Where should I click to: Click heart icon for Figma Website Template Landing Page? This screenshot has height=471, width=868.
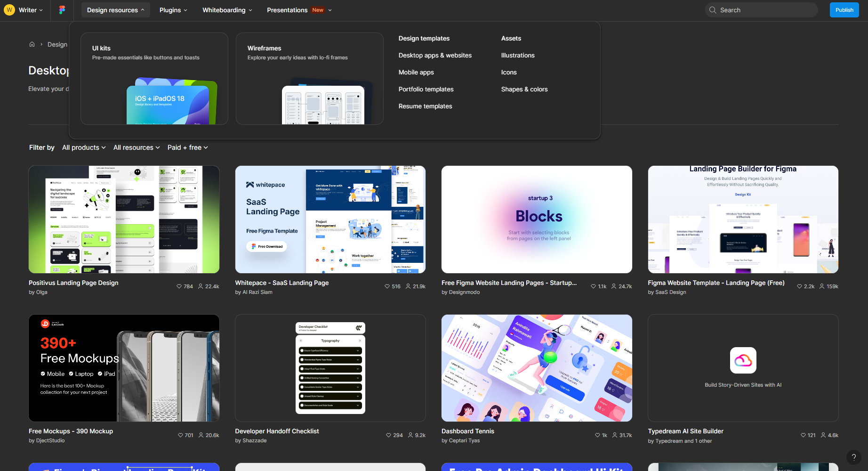[799, 286]
